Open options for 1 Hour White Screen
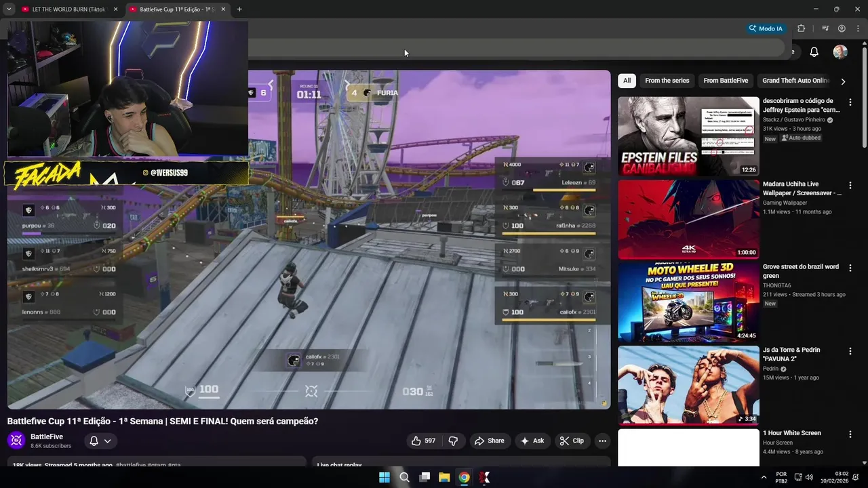The image size is (868, 488). (x=850, y=434)
